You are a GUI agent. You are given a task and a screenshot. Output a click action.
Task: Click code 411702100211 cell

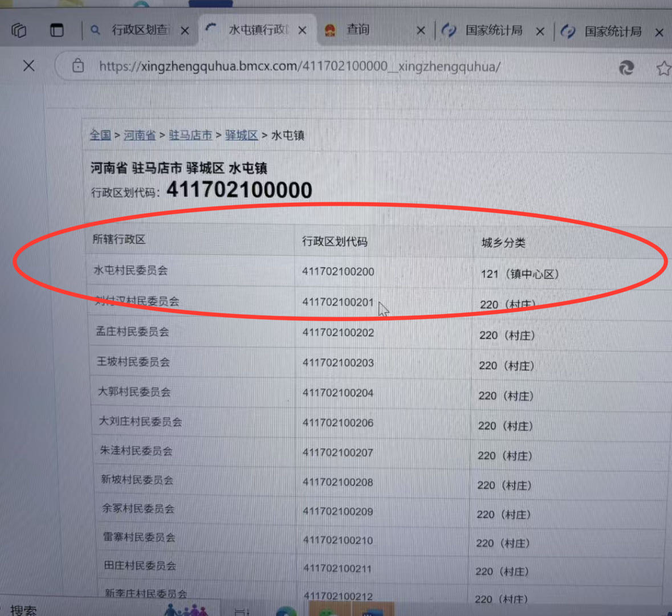tap(337, 569)
